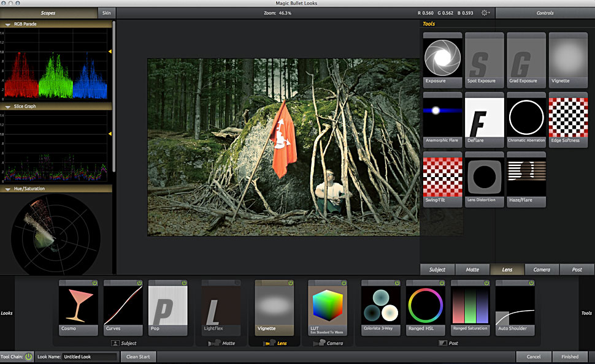Collapse the RGB Parade scope

coord(7,25)
